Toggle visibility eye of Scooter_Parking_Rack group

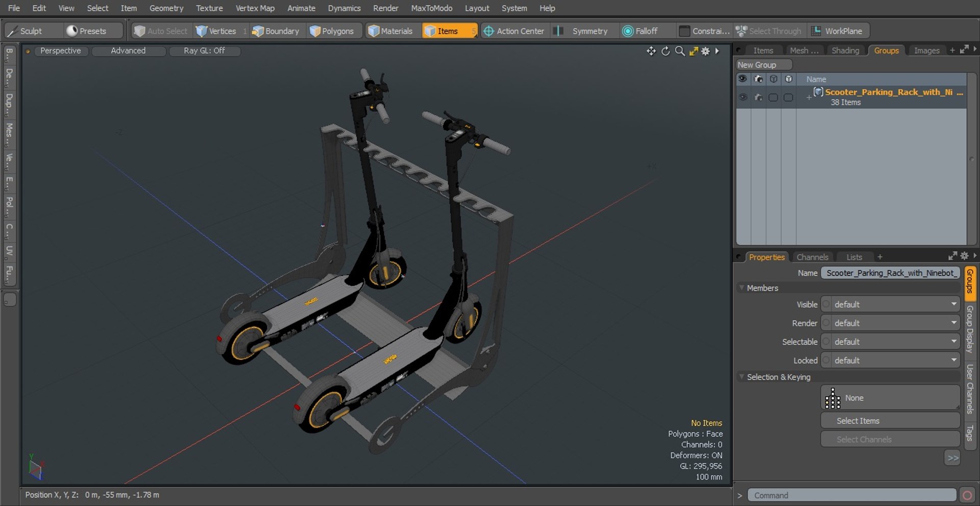click(743, 97)
